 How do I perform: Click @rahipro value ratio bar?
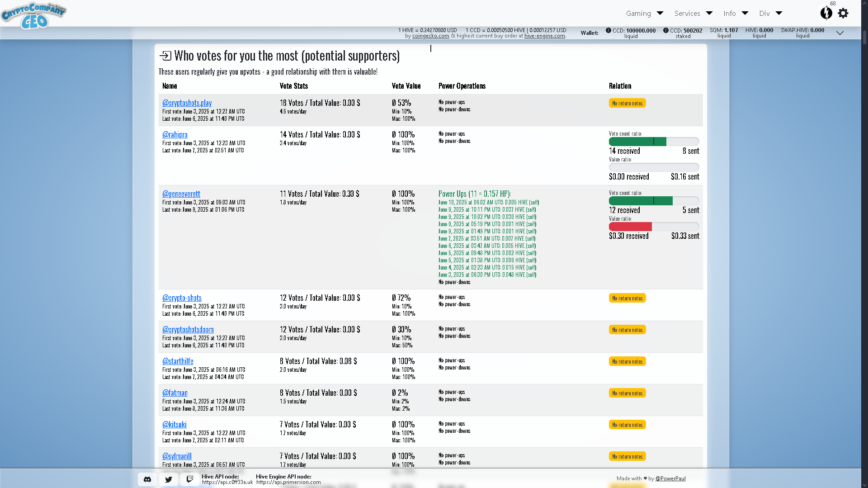tap(654, 167)
